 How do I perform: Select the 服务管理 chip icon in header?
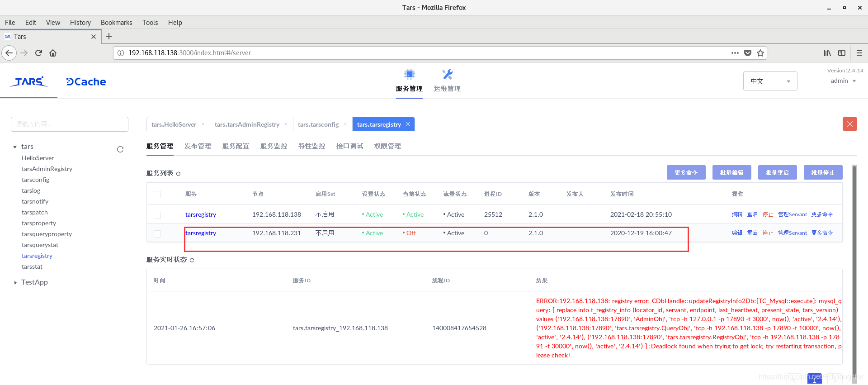click(409, 74)
